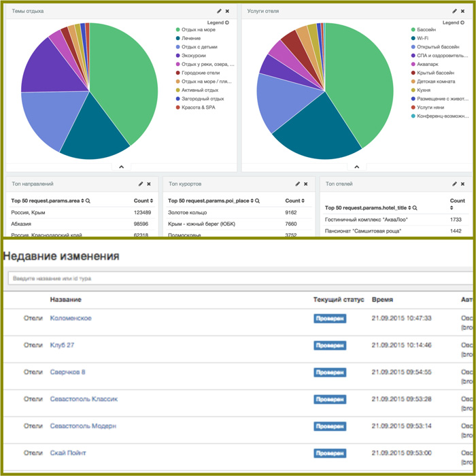Collapse the Услуги отеля chart with bottom chevron
This screenshot has width=476, height=476.
(357, 167)
